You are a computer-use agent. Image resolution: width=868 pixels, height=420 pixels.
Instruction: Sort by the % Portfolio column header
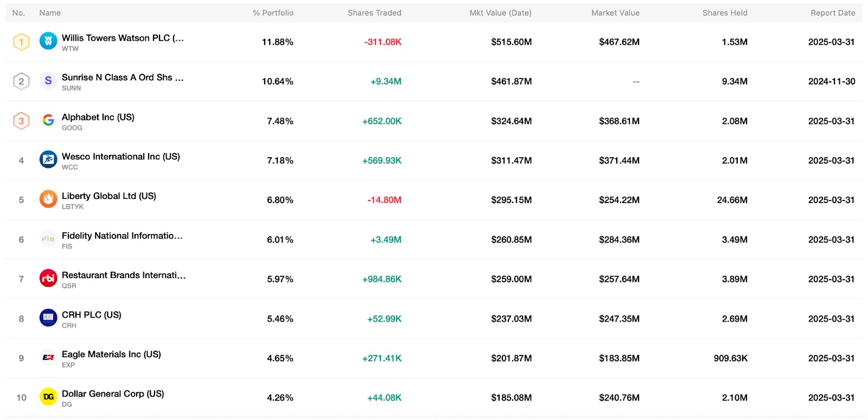273,13
